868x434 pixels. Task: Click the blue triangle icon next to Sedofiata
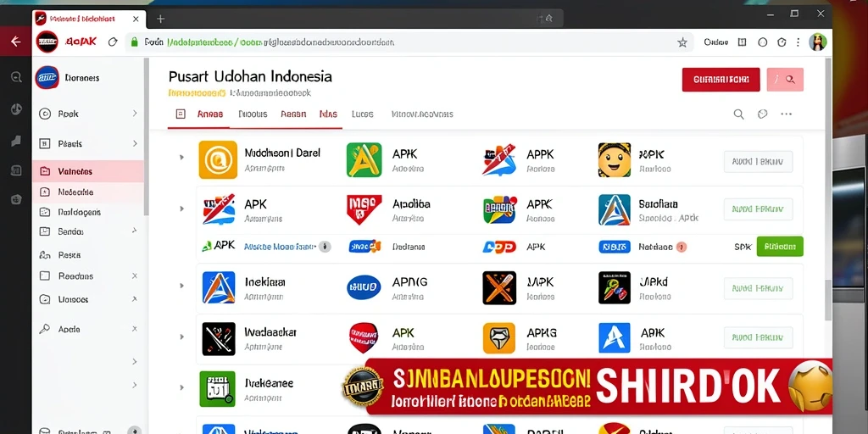point(614,210)
